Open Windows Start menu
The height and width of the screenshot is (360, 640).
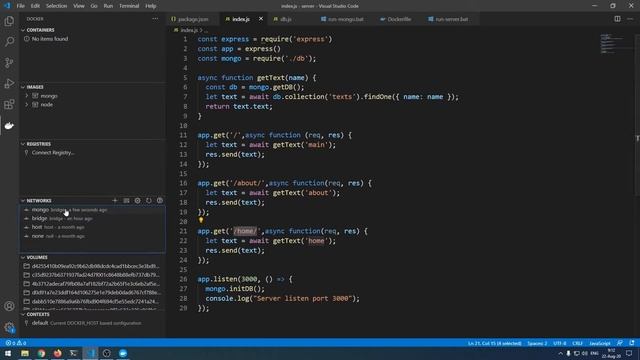[8, 353]
